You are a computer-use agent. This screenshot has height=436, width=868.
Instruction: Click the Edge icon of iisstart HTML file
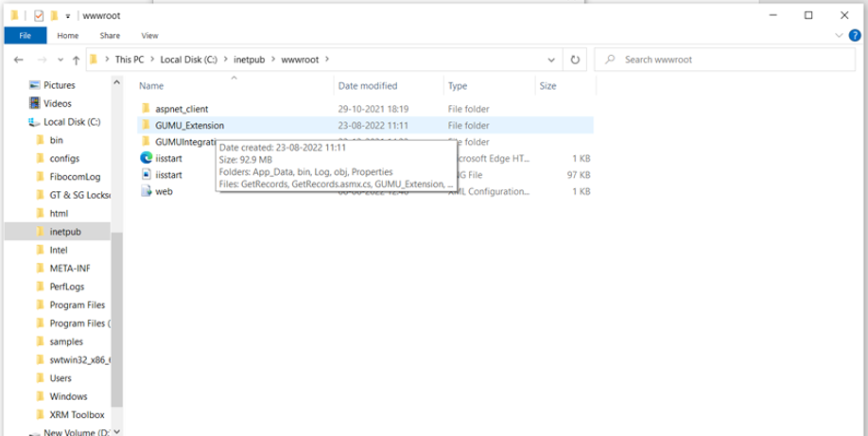coord(146,158)
